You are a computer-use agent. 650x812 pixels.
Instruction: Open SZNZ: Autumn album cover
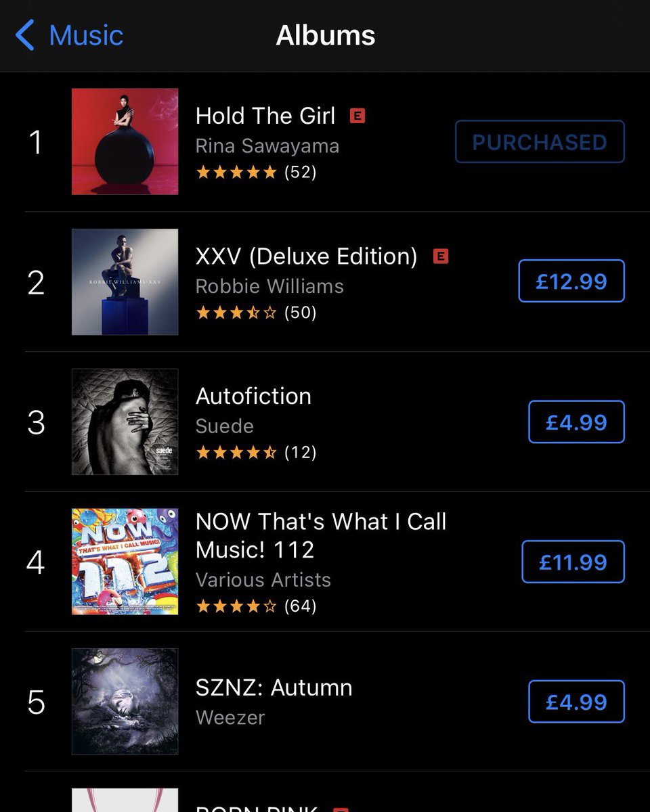[x=125, y=702]
